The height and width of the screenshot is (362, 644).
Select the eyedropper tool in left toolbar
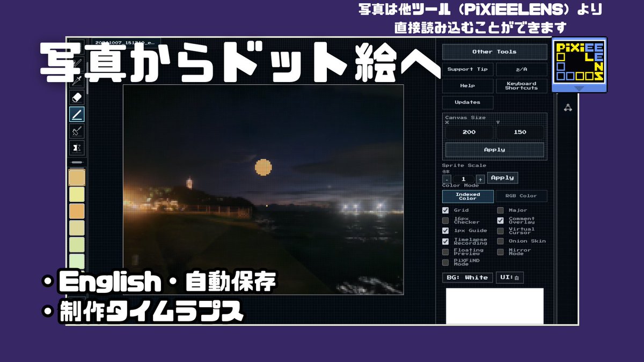77,82
